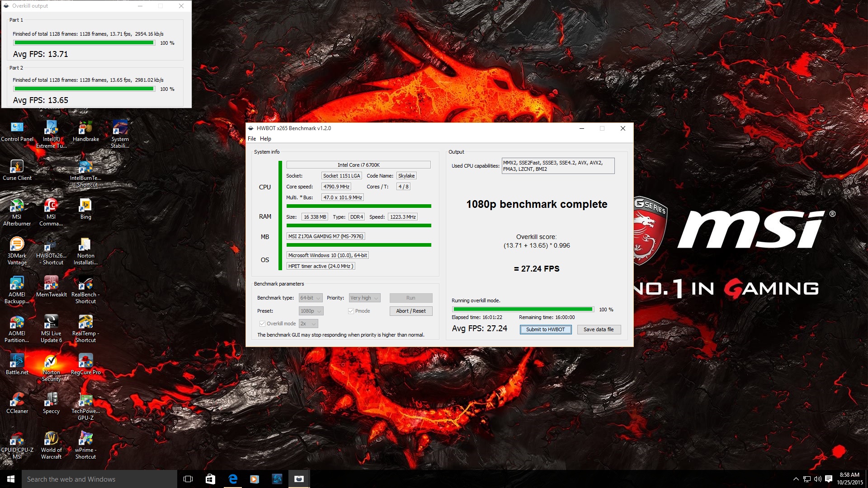Viewport: 868px width, 488px height.
Task: Launch AOMEI Backupper icon
Action: pyautogui.click(x=17, y=290)
